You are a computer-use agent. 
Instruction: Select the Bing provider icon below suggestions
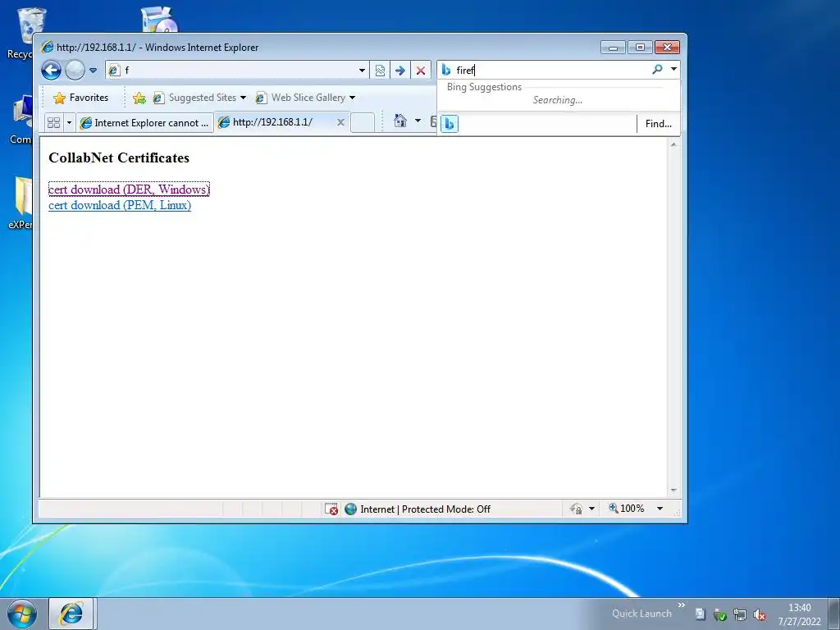[450, 124]
